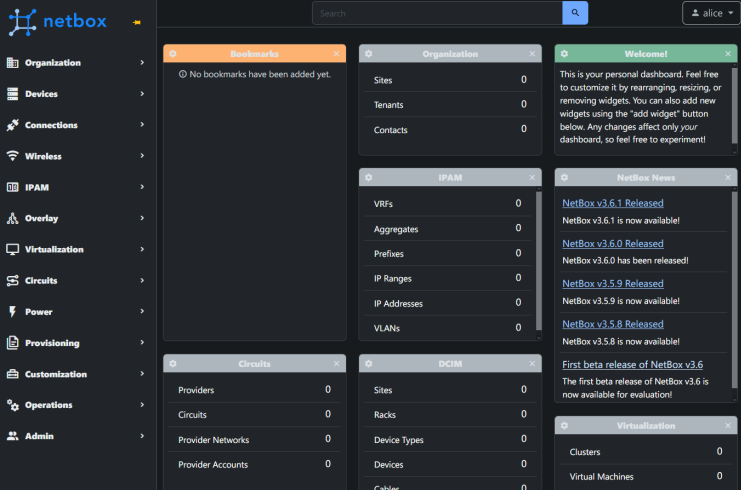The height and width of the screenshot is (490, 741).
Task: Open the Power sidebar menu
Action: (x=76, y=312)
